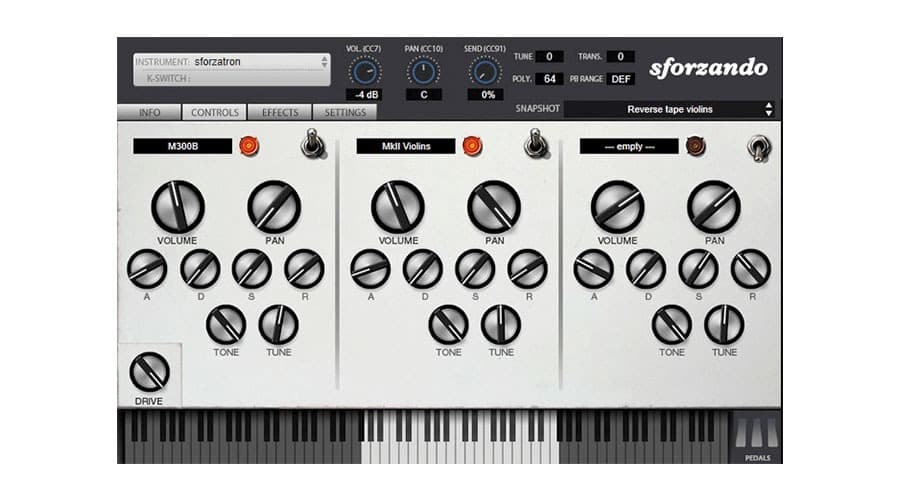Click the DRIVE knob
This screenshot has width=900, height=500.
pyautogui.click(x=149, y=372)
